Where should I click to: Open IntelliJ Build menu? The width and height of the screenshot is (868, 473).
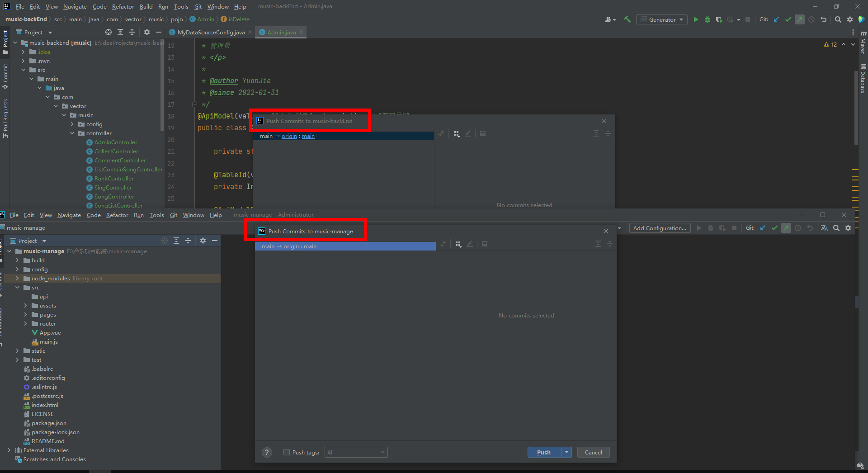146,6
